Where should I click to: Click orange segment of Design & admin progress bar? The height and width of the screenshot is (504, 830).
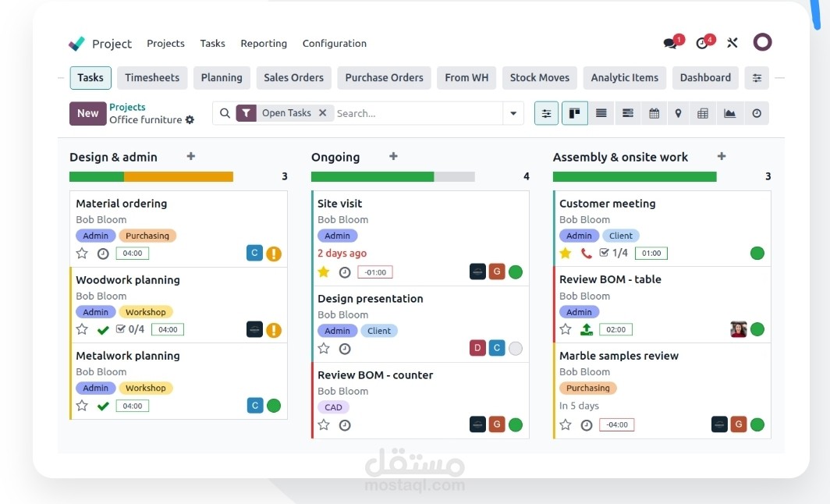(179, 177)
